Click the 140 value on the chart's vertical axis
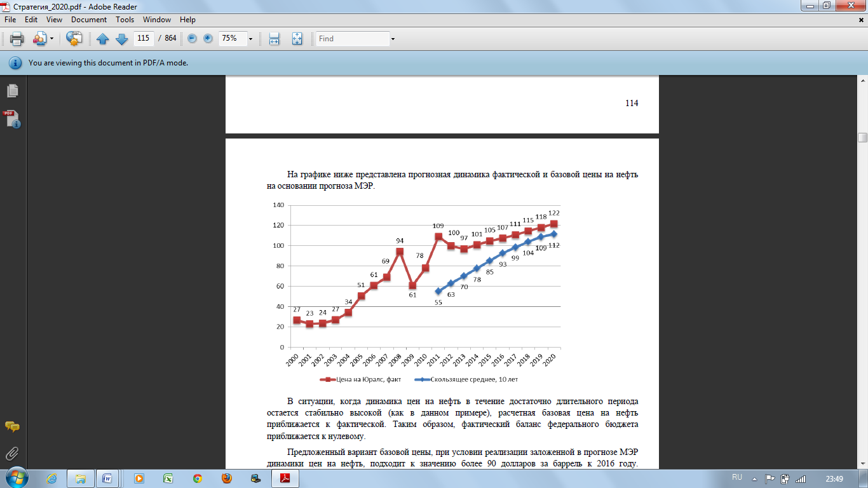 pyautogui.click(x=278, y=205)
